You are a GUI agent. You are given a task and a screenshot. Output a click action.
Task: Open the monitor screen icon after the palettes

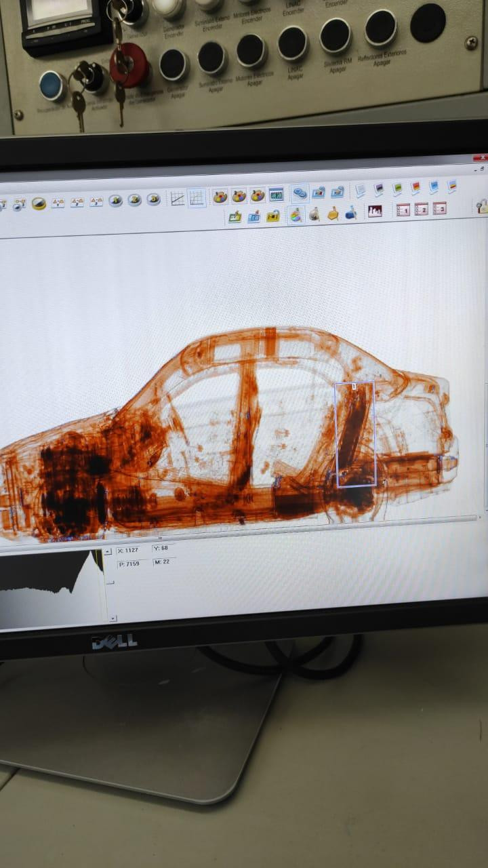coord(276,195)
